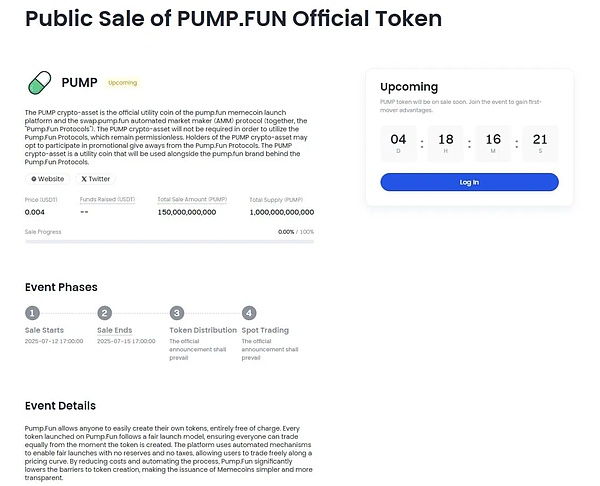The image size is (600, 486).
Task: Open the Website link button
Action: pos(48,179)
